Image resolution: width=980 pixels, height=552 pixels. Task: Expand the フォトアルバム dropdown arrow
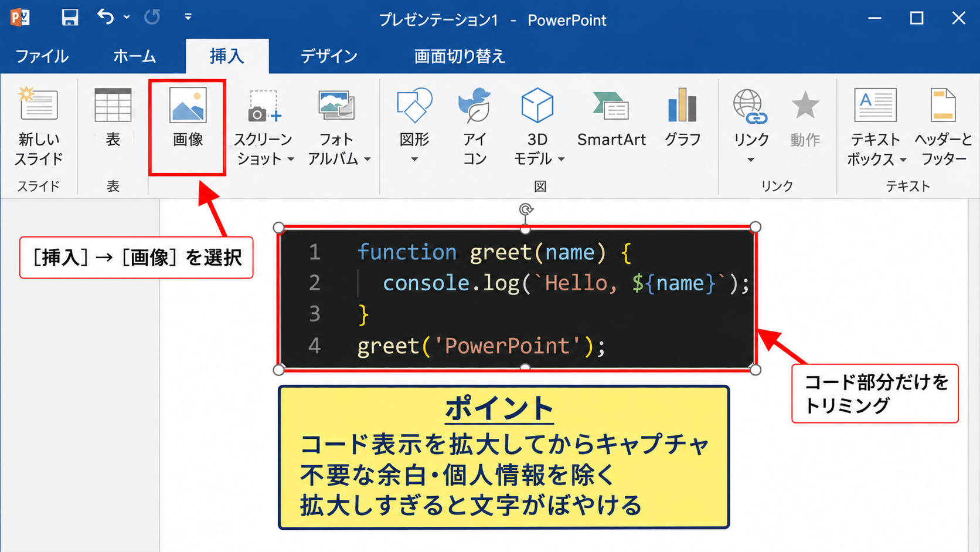pyautogui.click(x=367, y=159)
